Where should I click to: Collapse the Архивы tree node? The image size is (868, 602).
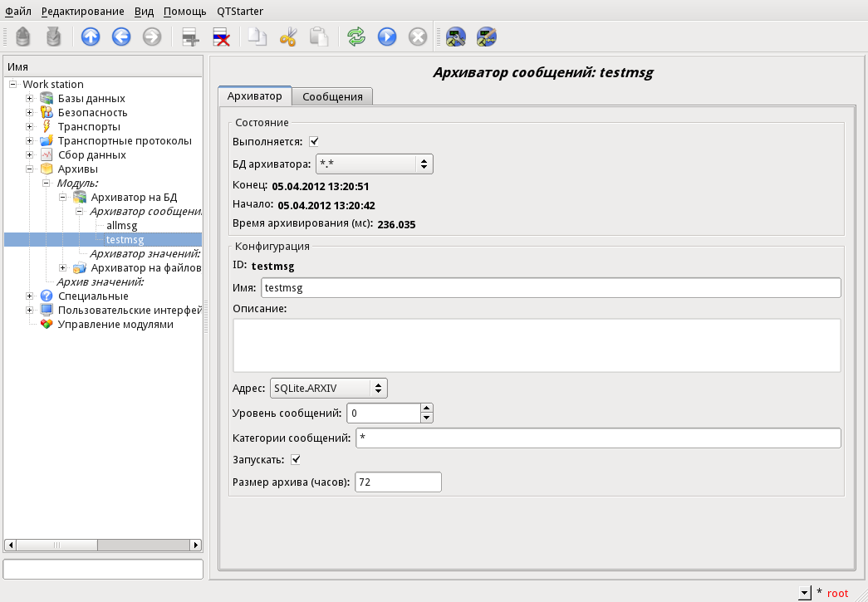pos(29,169)
